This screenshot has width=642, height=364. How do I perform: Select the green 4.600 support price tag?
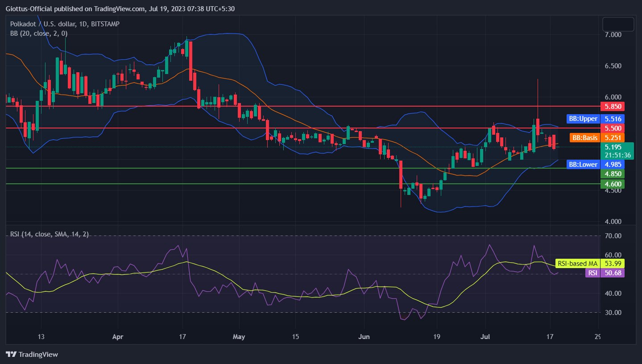click(x=612, y=184)
